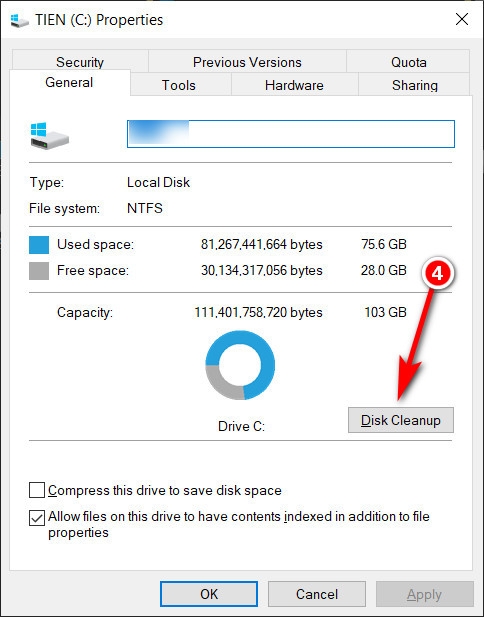Image resolution: width=484 pixels, height=617 pixels.
Task: Click the Cancel button
Action: tap(317, 594)
